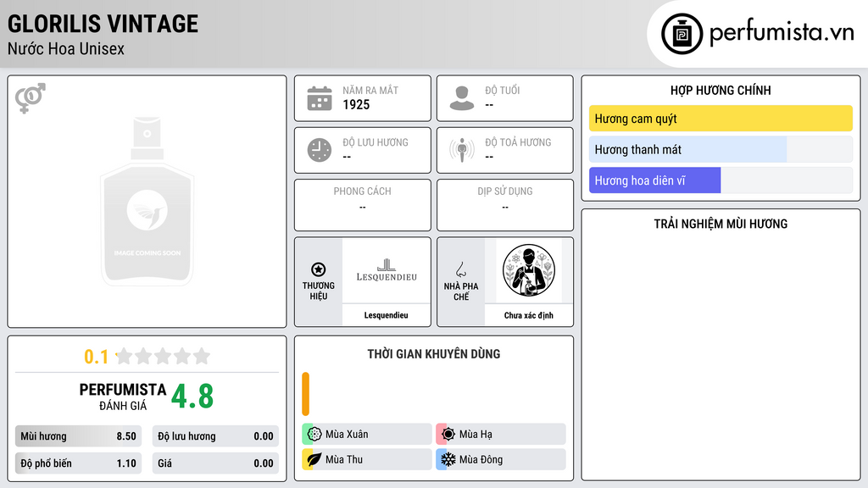Click the calendar icon beside Năm ra mắt

[x=320, y=98]
